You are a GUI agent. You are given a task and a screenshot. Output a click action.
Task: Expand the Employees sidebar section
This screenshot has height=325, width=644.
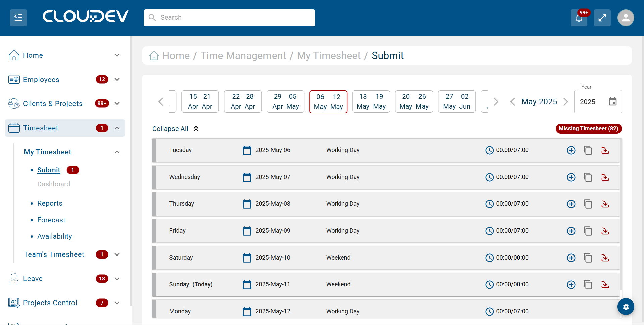coord(117,80)
